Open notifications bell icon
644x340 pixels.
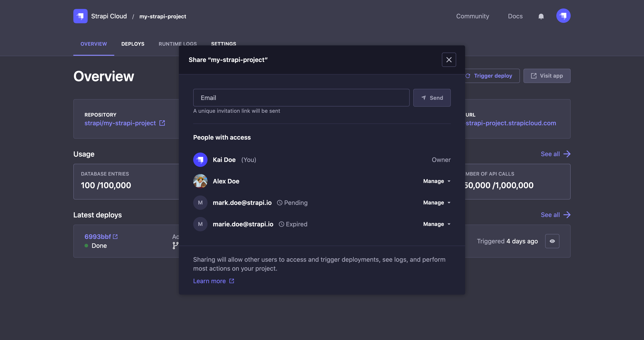click(541, 16)
